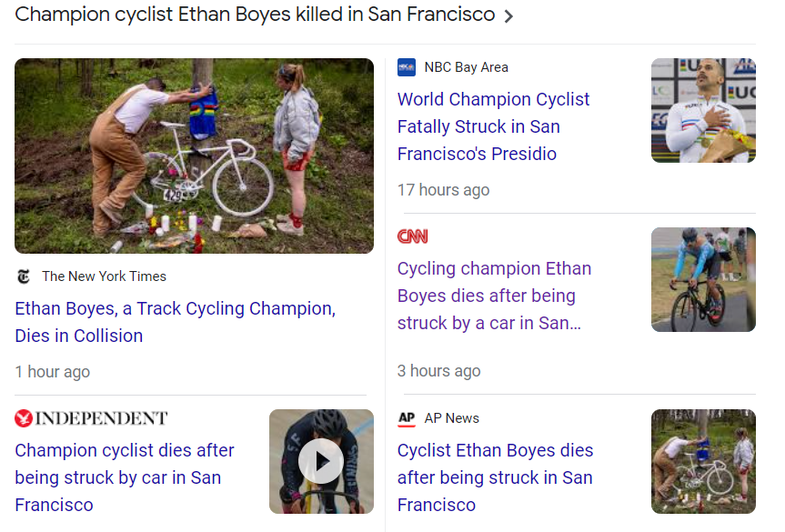
Task: Open "Cyclist Ethan Boyes dies after being struck" article
Action: point(495,477)
